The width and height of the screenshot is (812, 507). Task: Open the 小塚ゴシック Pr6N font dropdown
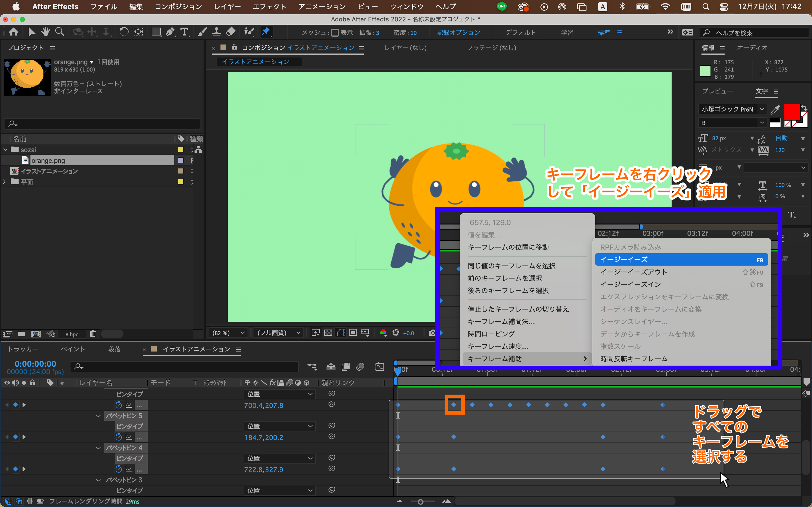[x=762, y=109]
